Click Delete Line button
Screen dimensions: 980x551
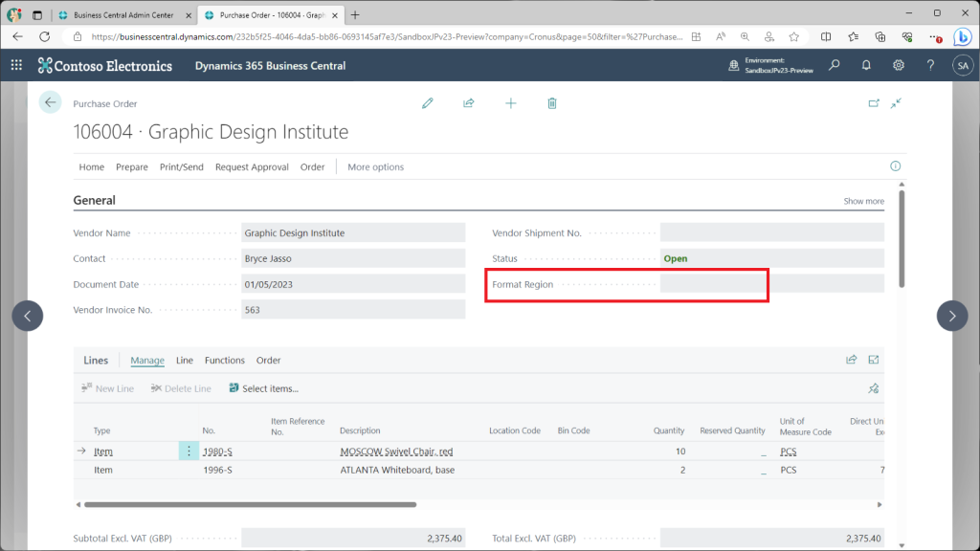[181, 388]
